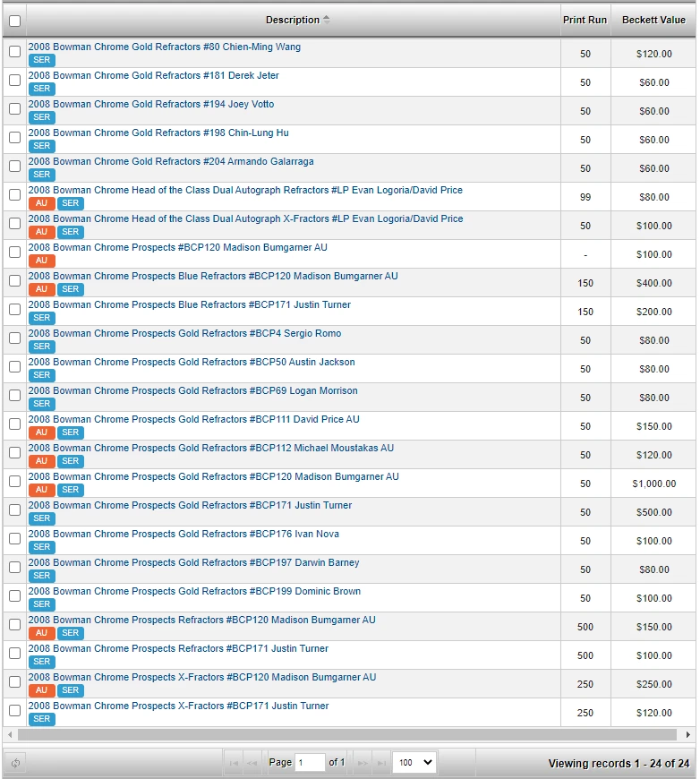The width and height of the screenshot is (700, 779).
Task: Select the checkbox for #181 Derek Jeter
Action: click(15, 80)
